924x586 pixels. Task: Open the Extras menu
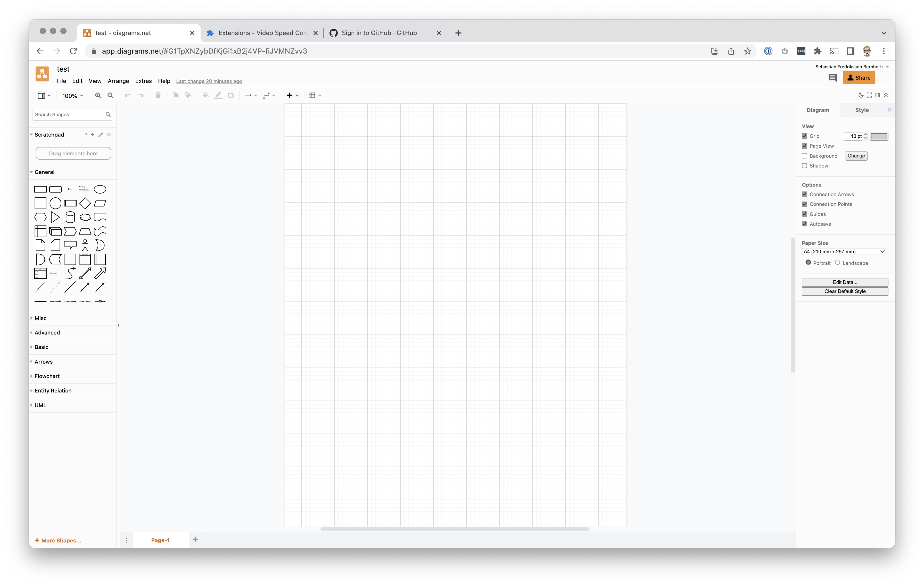coord(144,81)
